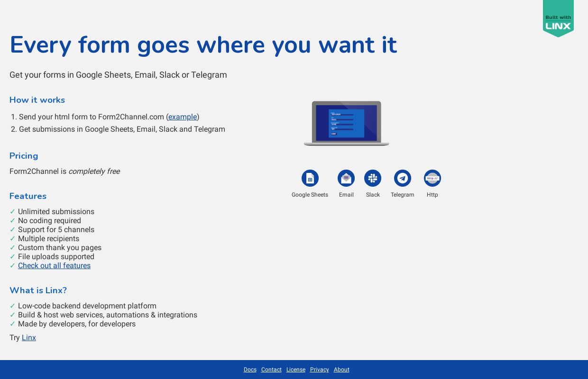
Task: Click 'Build & host web services' line
Action: pyautogui.click(x=108, y=315)
